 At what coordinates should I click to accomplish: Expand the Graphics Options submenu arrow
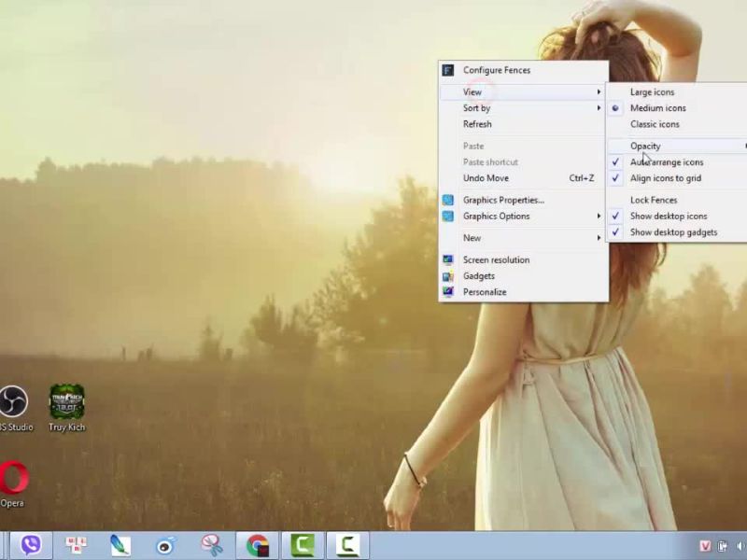click(599, 217)
